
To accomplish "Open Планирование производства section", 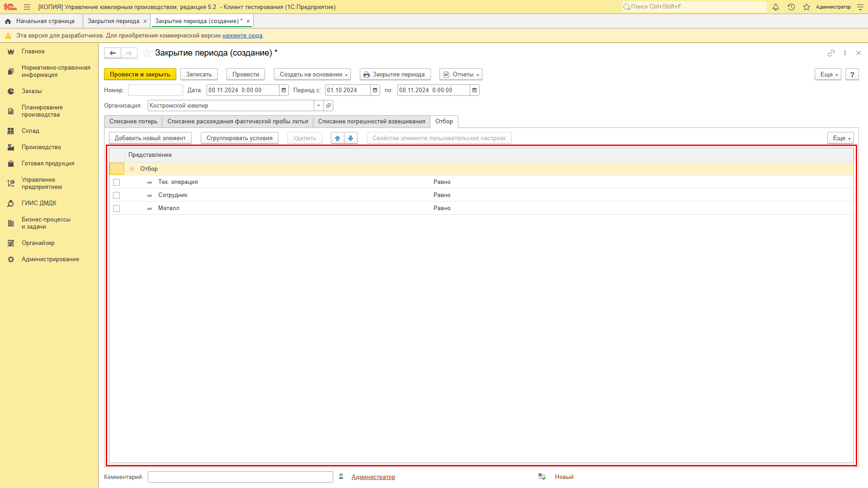I will pyautogui.click(x=49, y=111).
